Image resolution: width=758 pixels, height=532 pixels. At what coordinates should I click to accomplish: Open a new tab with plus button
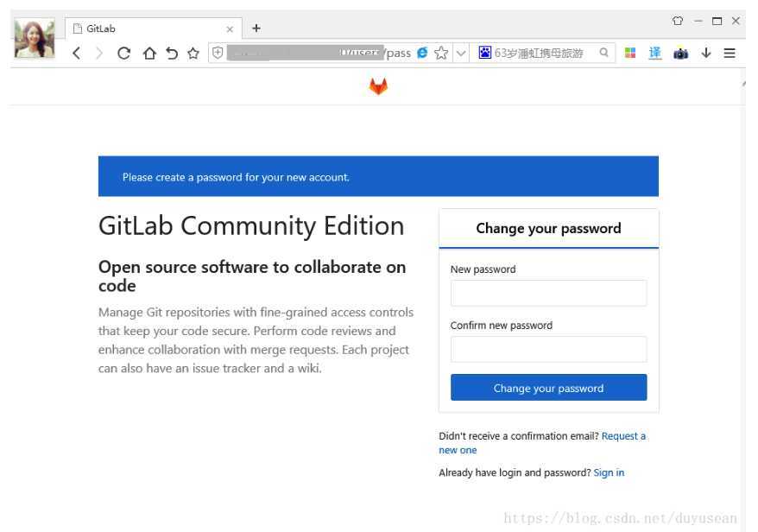pyautogui.click(x=256, y=28)
